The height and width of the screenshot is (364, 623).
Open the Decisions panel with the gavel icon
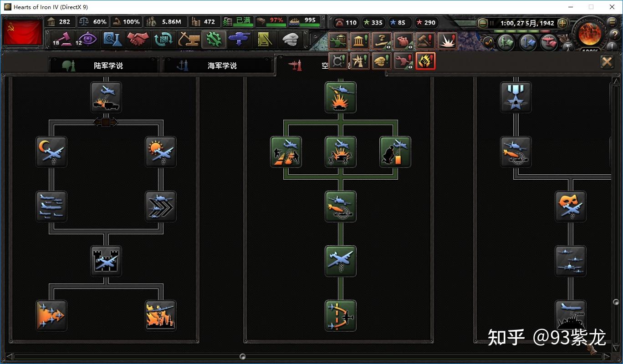[61, 40]
